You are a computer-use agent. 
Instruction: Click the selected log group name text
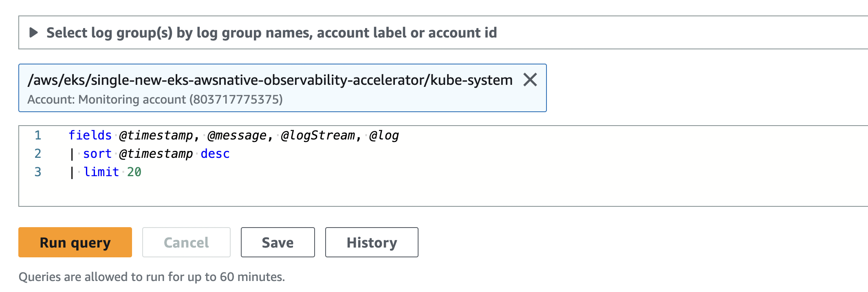(270, 80)
